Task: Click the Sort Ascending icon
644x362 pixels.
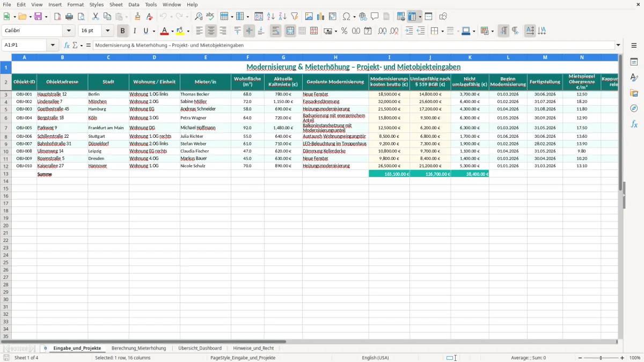Action: [271, 17]
